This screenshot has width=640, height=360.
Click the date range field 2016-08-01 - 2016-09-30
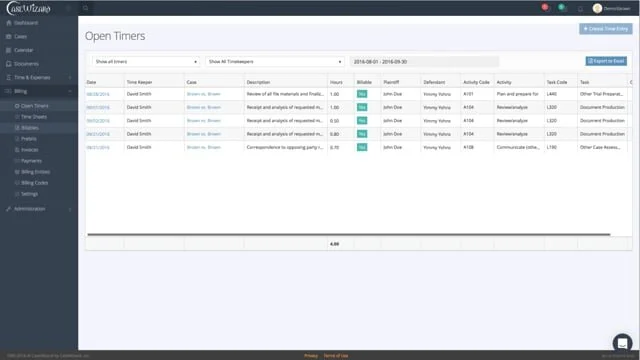(424, 62)
